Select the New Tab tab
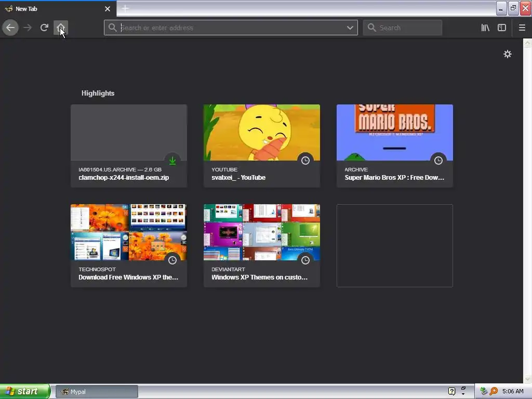 coord(58,9)
